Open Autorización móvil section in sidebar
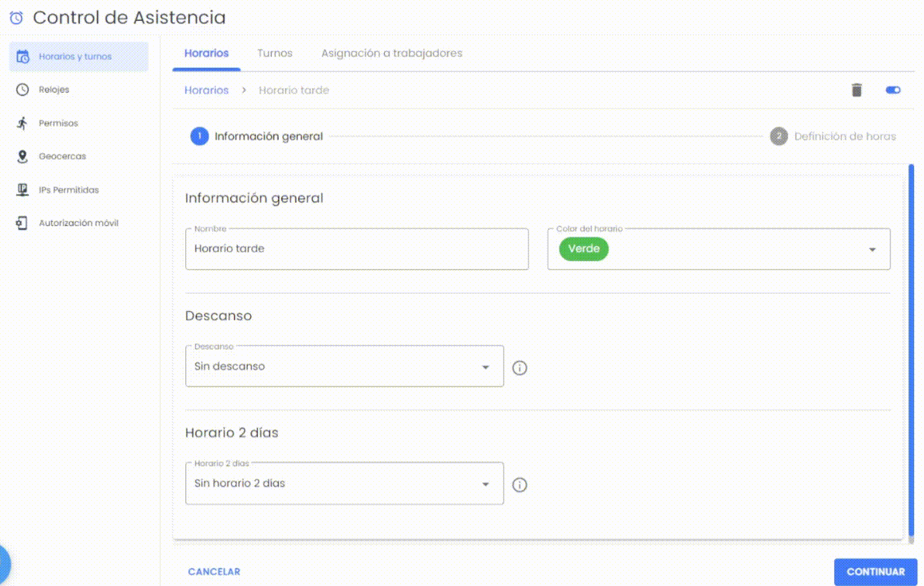 click(79, 222)
